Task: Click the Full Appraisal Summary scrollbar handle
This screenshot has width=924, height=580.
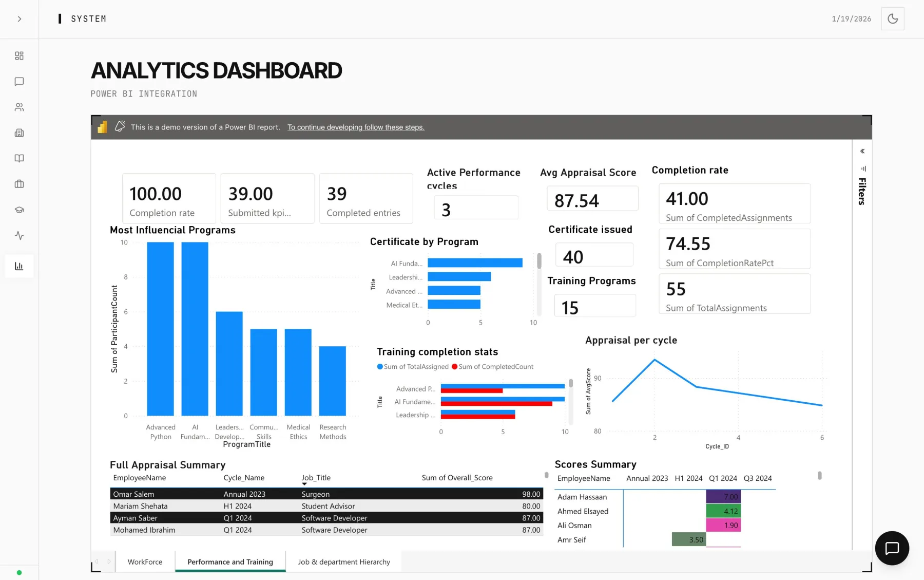Action: coord(547,475)
